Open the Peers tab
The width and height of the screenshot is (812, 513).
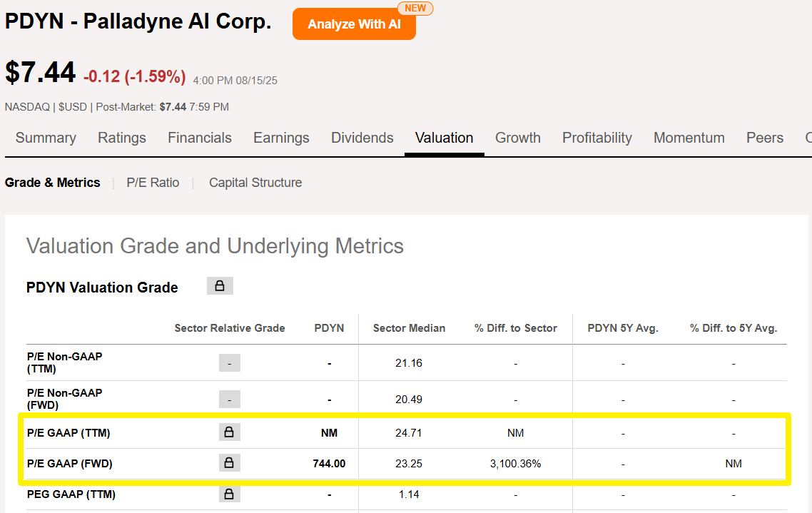coord(765,138)
